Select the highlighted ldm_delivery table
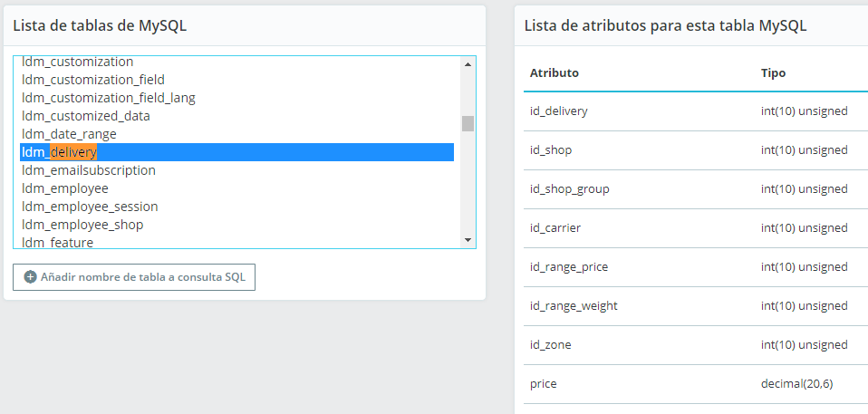The height and width of the screenshot is (414, 868). pyautogui.click(x=60, y=152)
